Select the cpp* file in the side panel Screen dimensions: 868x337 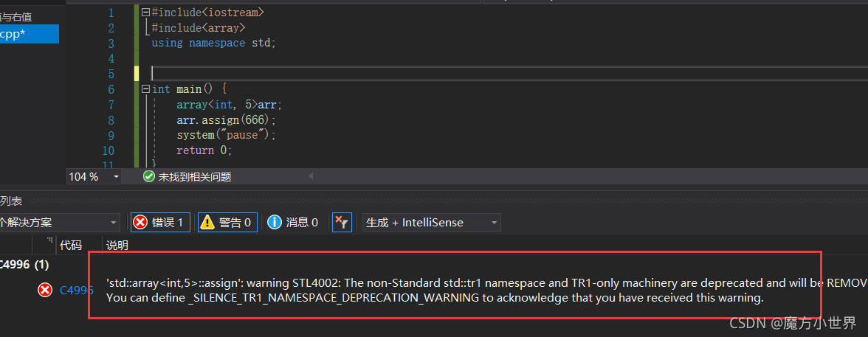30,35
